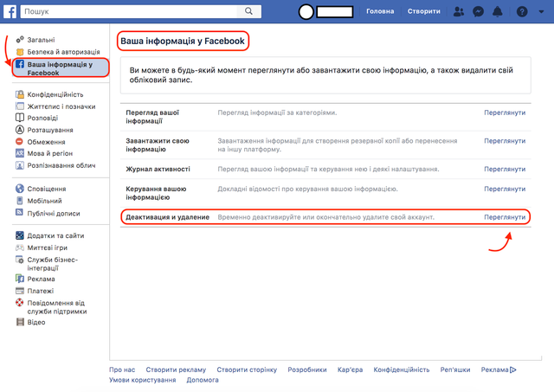
Task: Click the help question mark icon
Action: 521,11
